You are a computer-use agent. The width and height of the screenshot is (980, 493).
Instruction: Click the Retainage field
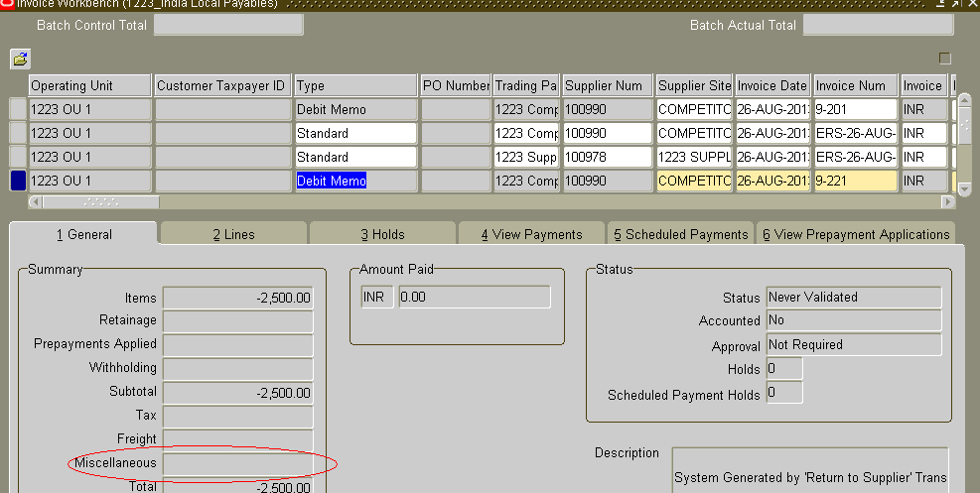pos(238,320)
